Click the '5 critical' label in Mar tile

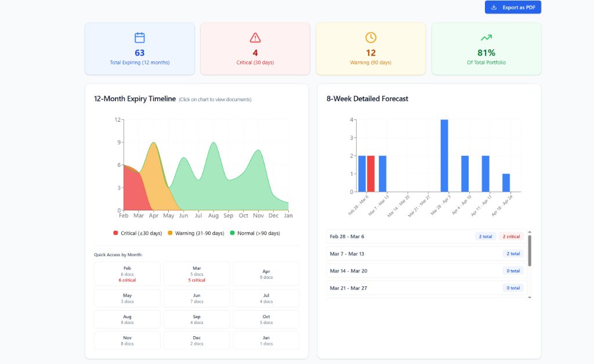point(197,280)
